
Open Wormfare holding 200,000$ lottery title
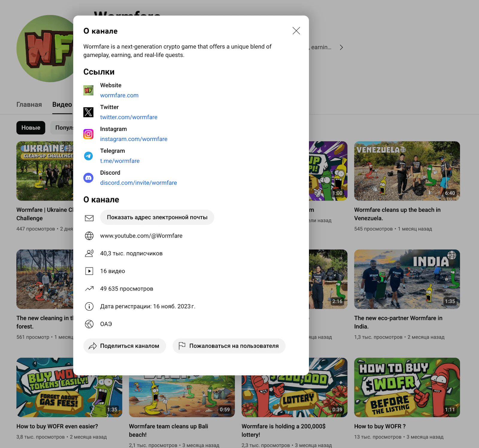pos(284,431)
